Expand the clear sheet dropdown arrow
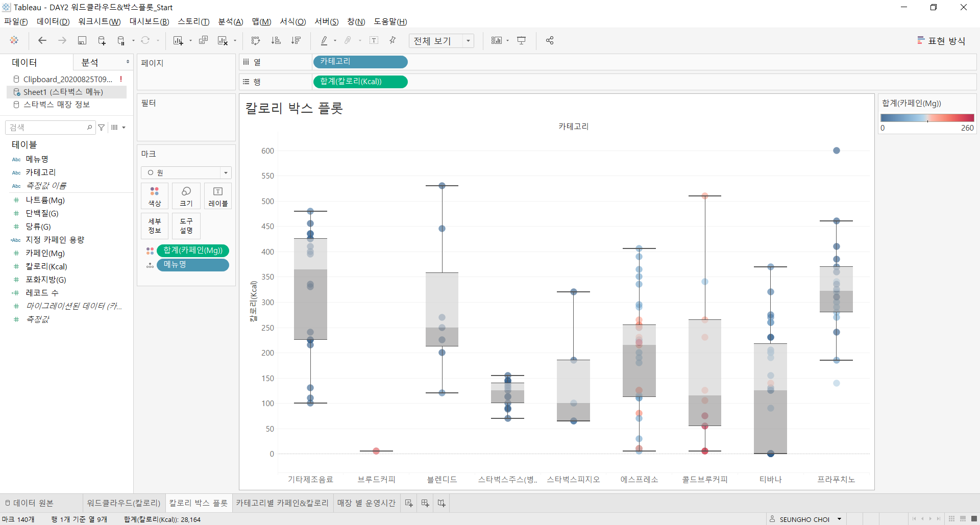980x525 pixels. [235, 41]
